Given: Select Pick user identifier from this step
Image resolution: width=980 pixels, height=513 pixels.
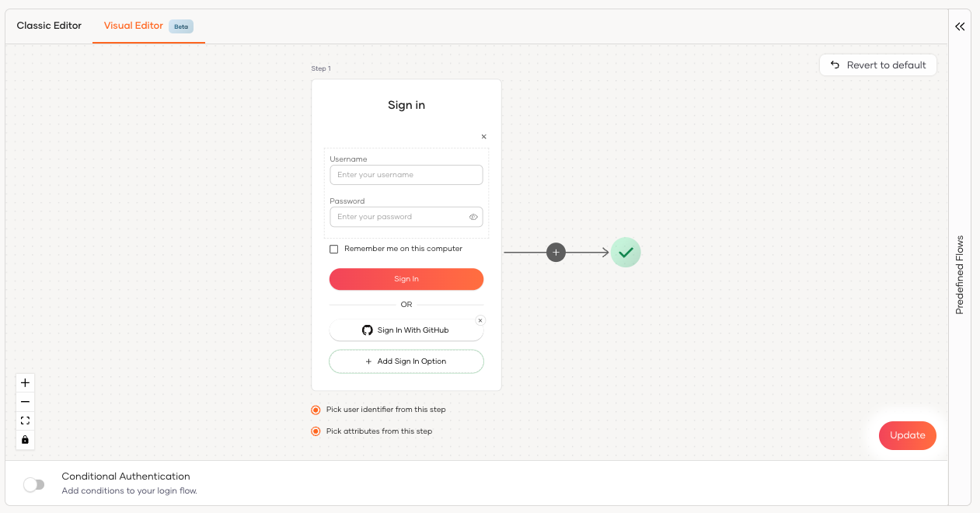Looking at the screenshot, I should pos(316,410).
